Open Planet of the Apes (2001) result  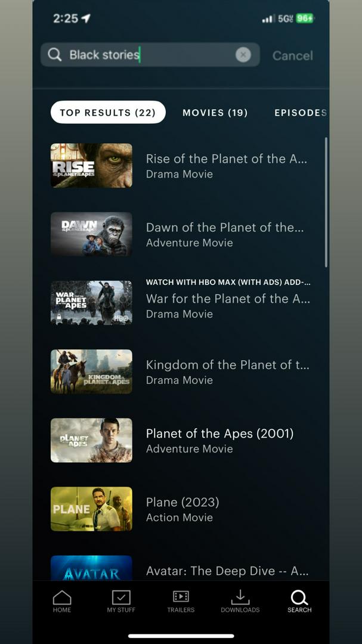(x=181, y=440)
